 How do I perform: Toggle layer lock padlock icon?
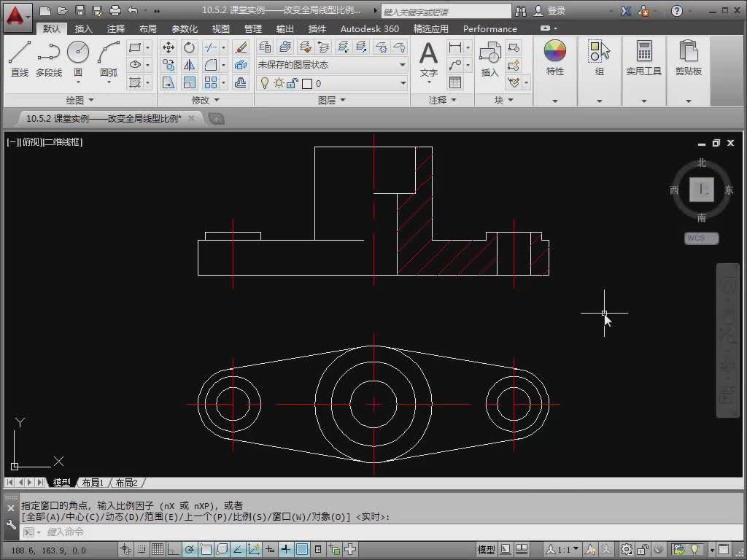click(293, 83)
